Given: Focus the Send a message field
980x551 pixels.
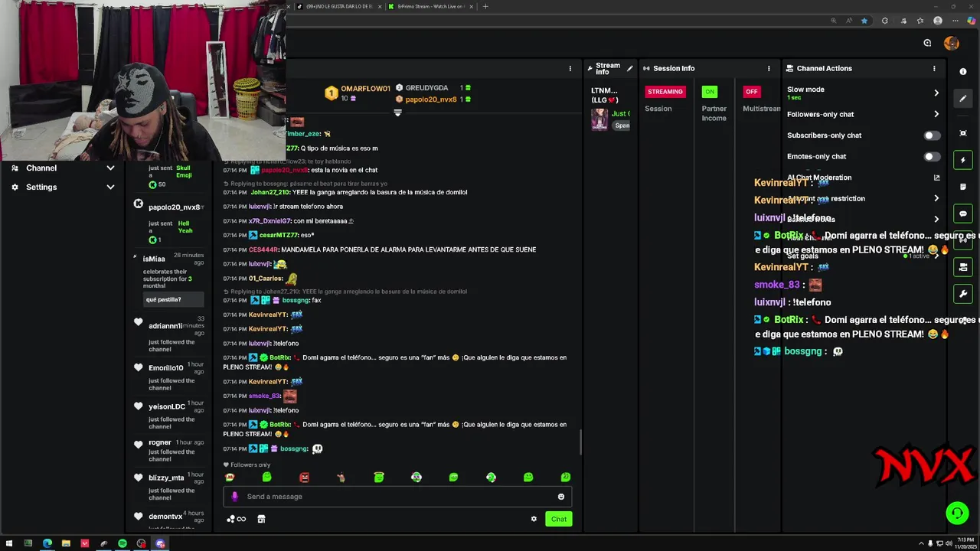Looking at the screenshot, I should 397,497.
